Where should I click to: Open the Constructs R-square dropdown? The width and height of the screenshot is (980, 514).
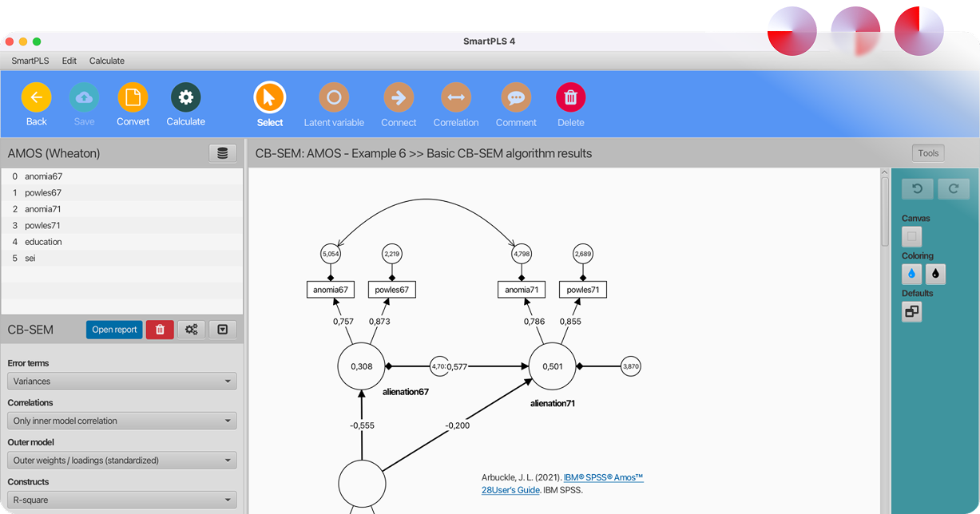[x=122, y=500]
